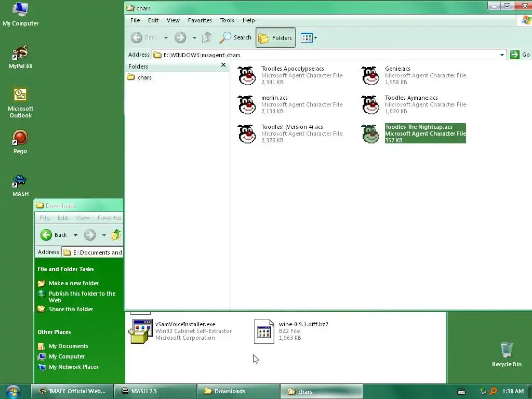Screen dimensions: 532x399
Task: Open the Help menu in chars window
Action: point(249,20)
